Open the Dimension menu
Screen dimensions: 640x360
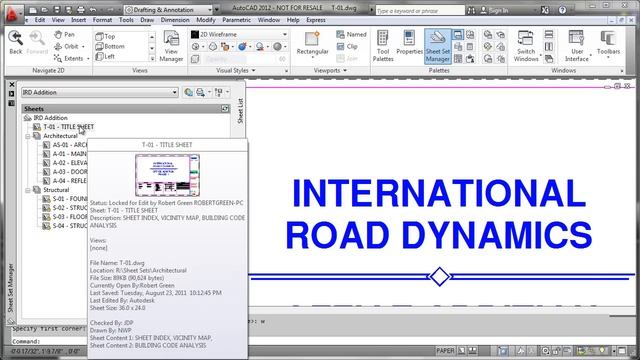(x=175, y=20)
